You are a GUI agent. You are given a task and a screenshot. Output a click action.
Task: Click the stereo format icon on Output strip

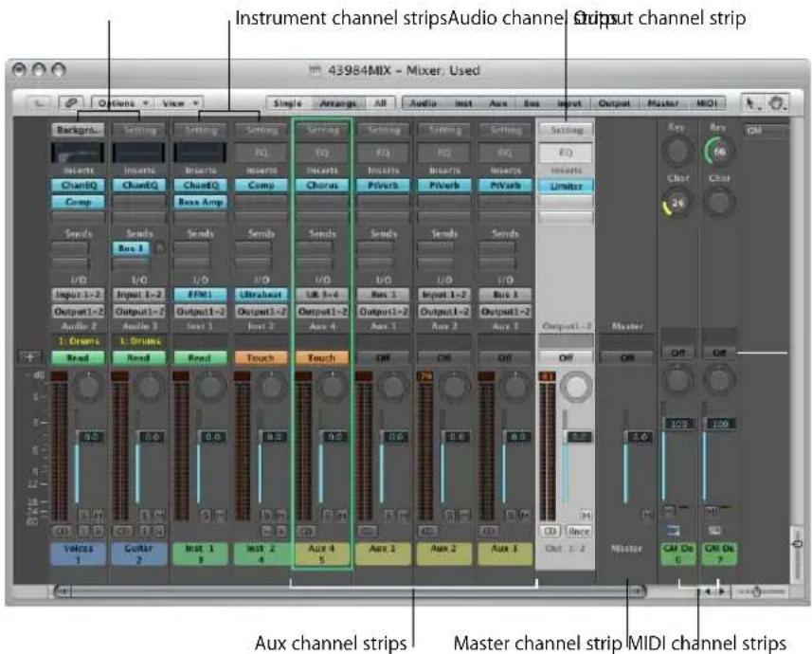coord(550,531)
